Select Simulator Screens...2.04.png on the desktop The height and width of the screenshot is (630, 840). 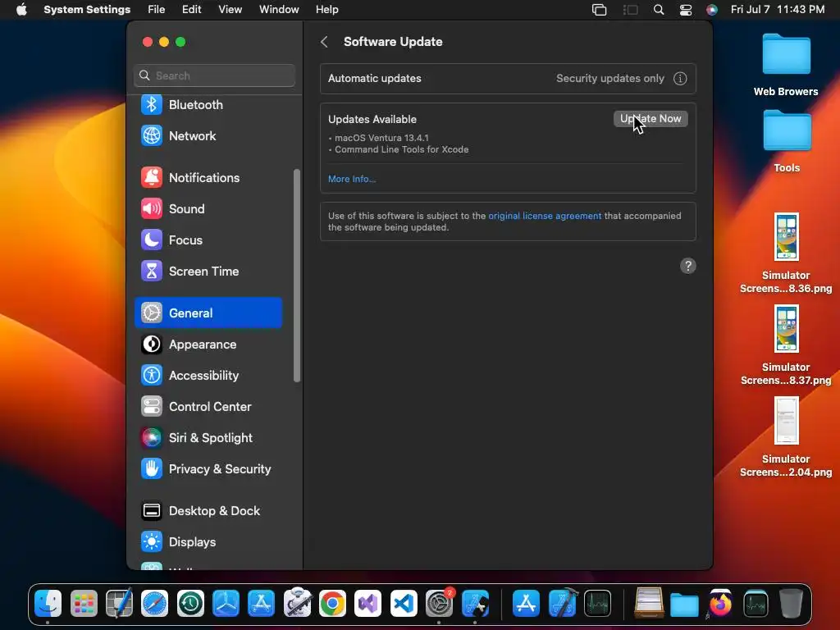[x=786, y=437]
